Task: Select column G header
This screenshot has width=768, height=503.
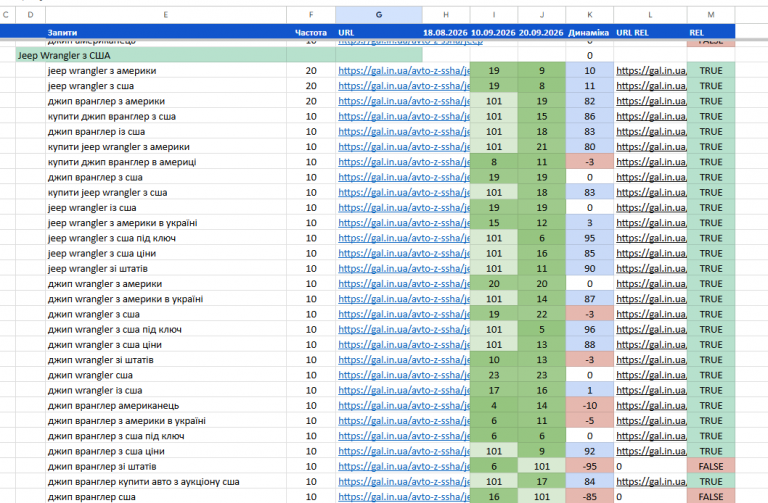Action: (x=379, y=15)
